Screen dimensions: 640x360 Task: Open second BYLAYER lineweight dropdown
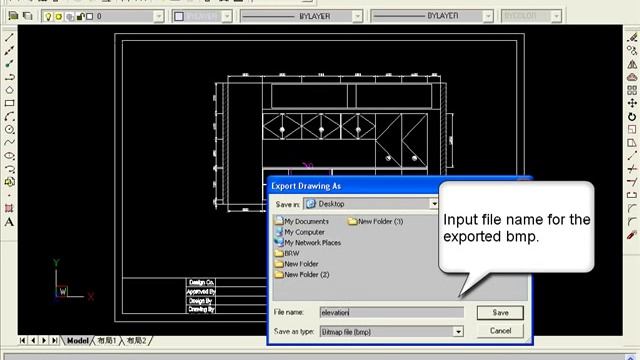click(488, 16)
